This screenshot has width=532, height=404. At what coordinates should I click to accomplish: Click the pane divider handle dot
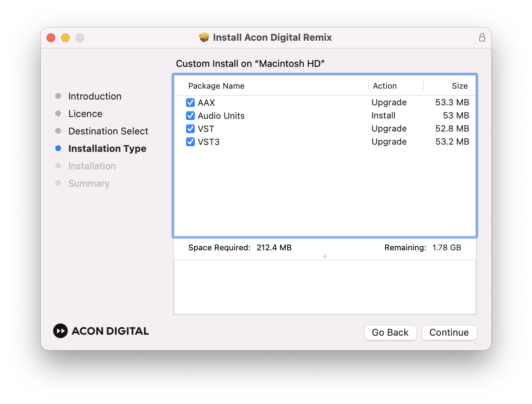tap(325, 256)
